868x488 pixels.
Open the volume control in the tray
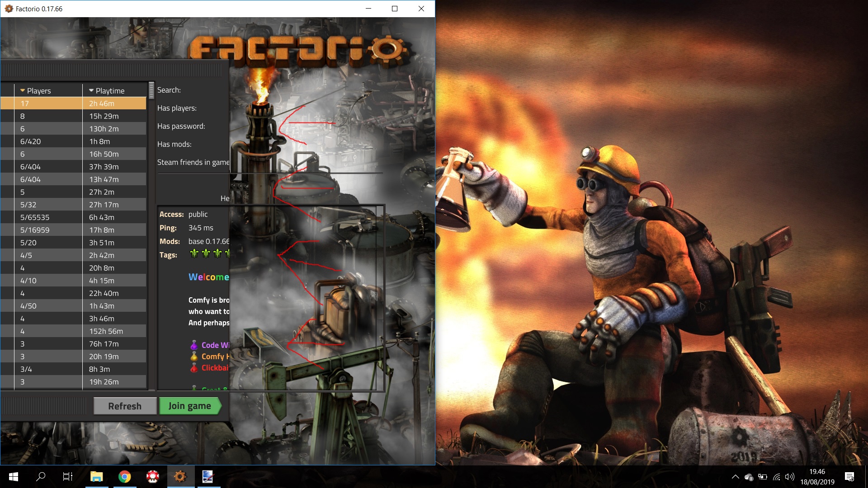[790, 477]
